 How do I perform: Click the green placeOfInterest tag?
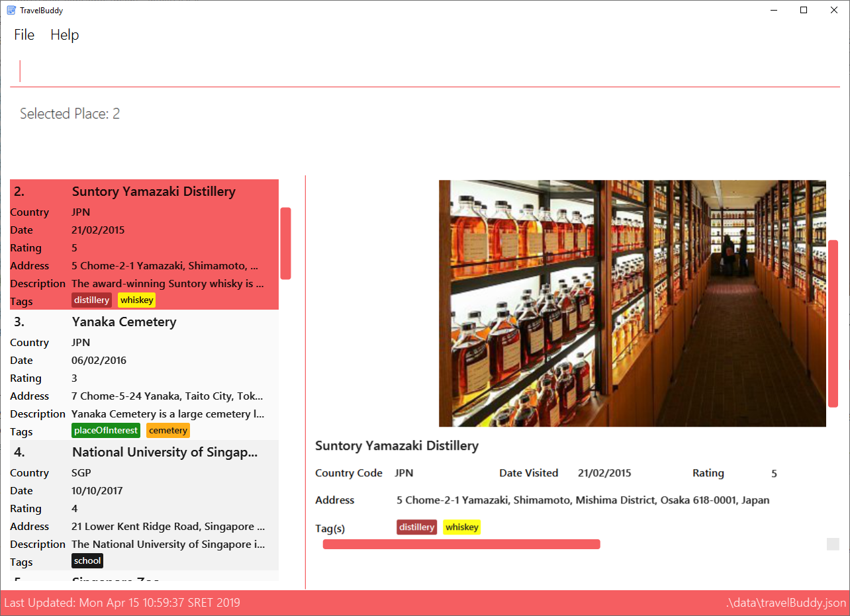[x=106, y=431]
